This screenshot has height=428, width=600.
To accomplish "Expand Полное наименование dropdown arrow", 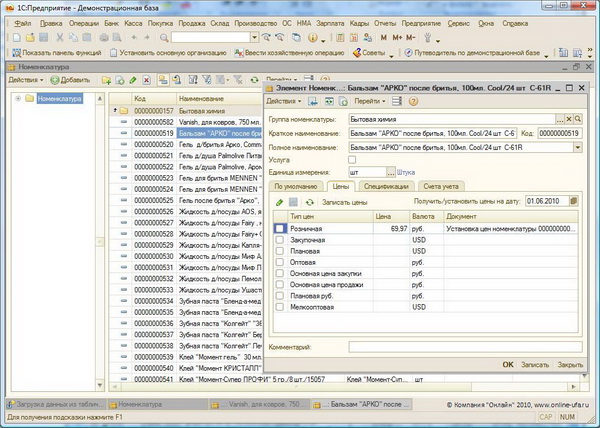I will pyautogui.click(x=577, y=147).
